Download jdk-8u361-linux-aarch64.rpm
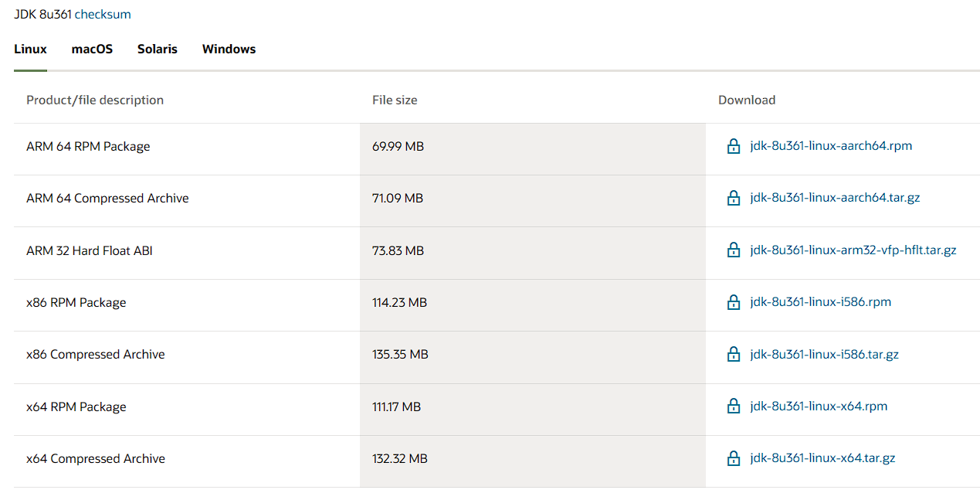This screenshot has width=980, height=500. click(x=831, y=146)
